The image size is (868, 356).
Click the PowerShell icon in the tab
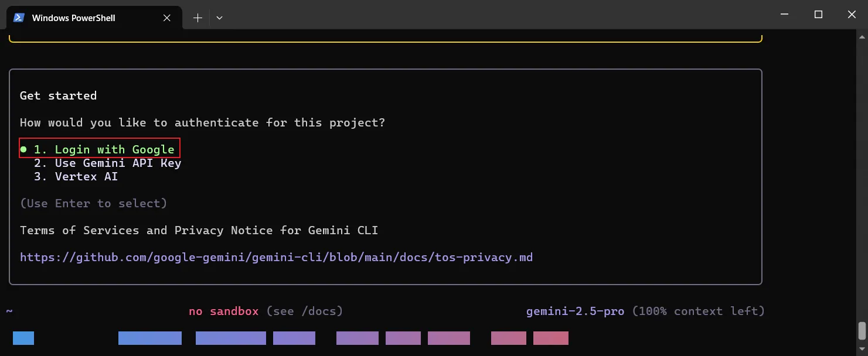point(19,18)
